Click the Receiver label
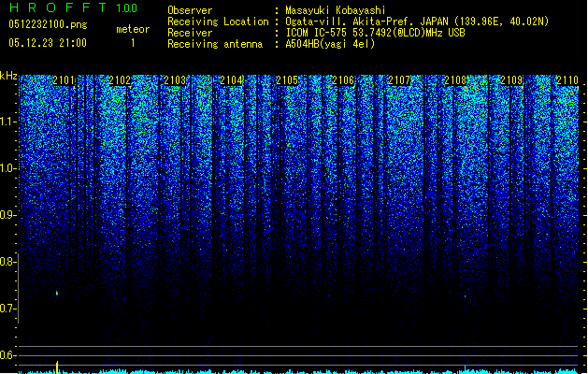Viewport: 588px width, 374px height. click(190, 33)
